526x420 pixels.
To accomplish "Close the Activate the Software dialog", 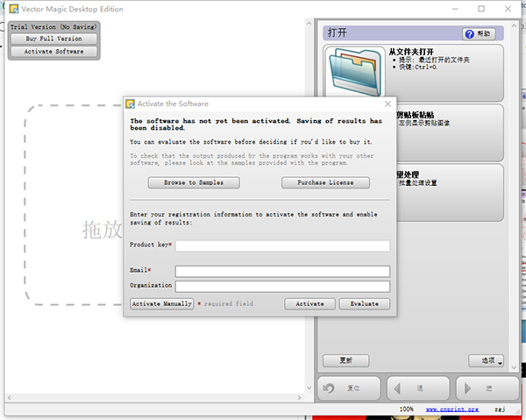I will point(387,104).
